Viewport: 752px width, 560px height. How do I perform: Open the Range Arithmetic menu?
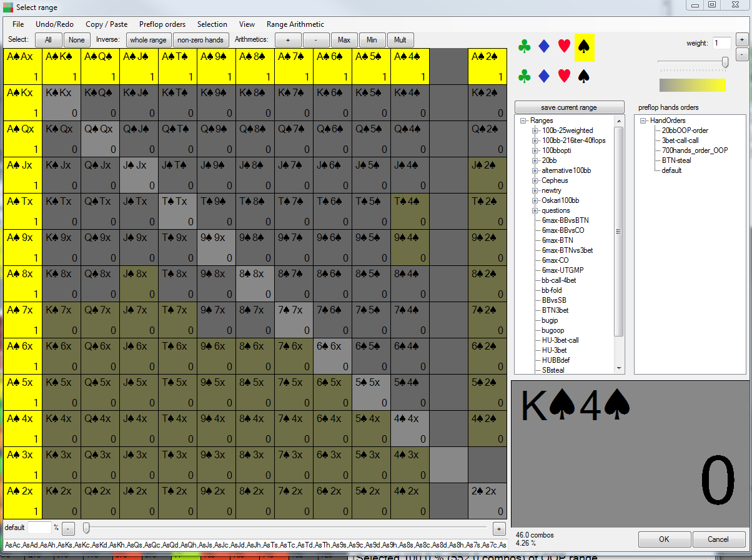tap(295, 24)
